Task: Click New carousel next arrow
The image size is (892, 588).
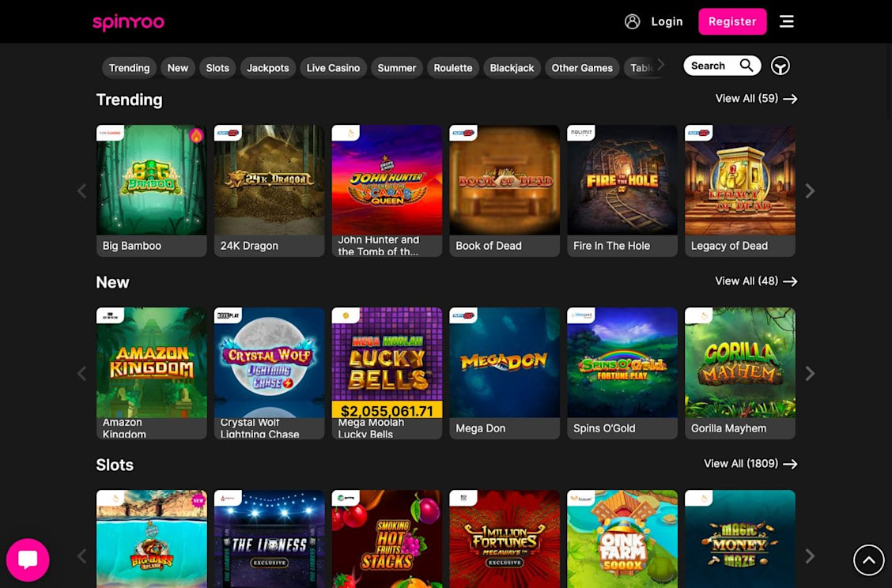Action: 810,373
